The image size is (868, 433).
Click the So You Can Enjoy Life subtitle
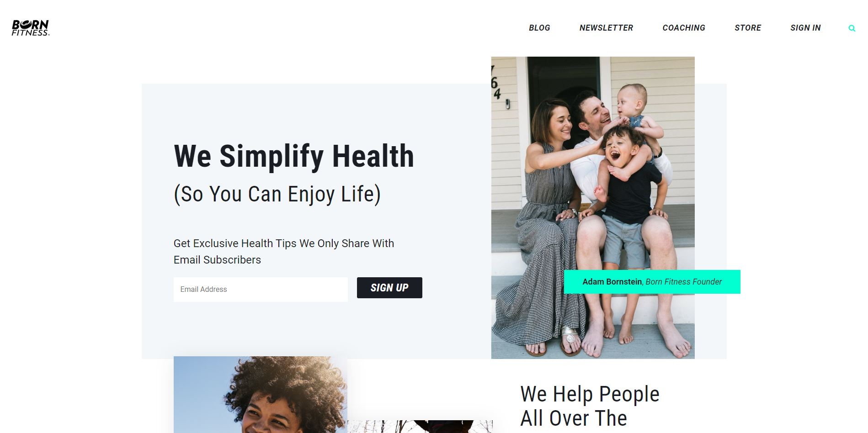point(277,194)
